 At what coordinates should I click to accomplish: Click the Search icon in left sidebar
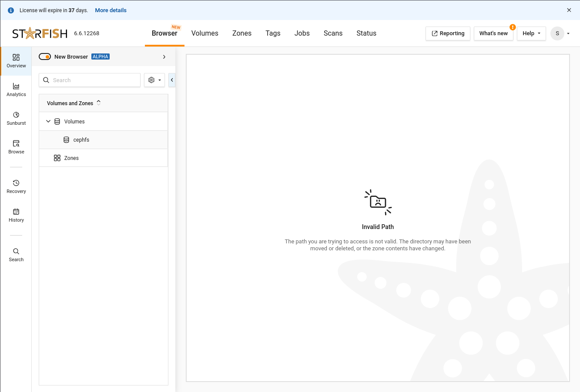(x=16, y=255)
